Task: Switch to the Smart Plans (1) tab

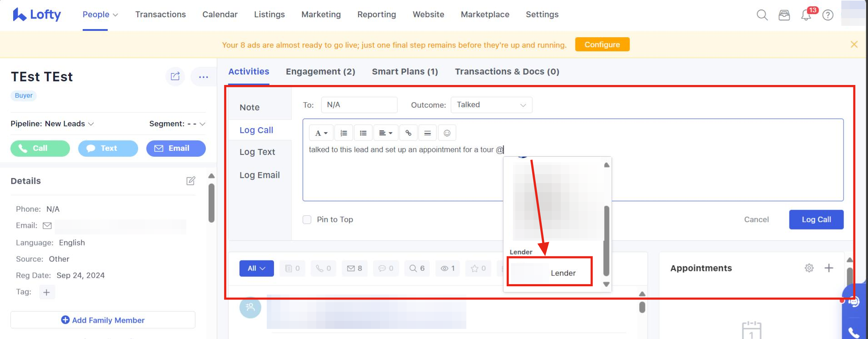Action: [404, 72]
